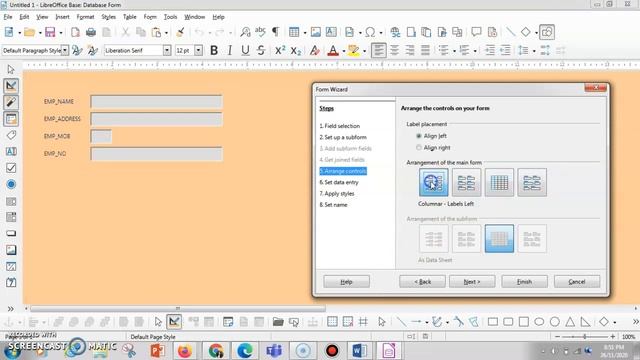This screenshot has height=360, width=640.
Task: Open the File menu
Action: 8,17
